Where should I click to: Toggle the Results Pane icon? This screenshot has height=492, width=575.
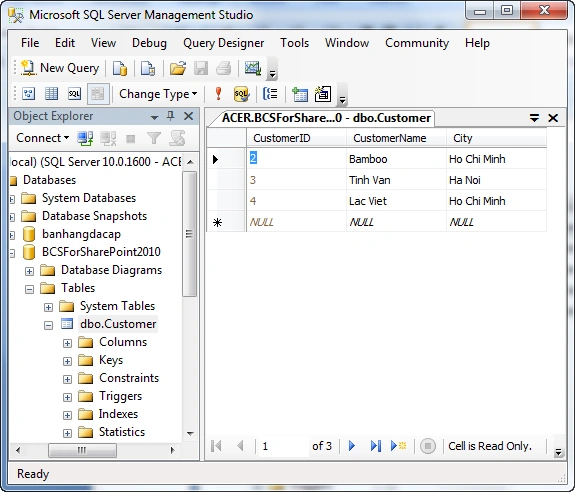[x=98, y=94]
